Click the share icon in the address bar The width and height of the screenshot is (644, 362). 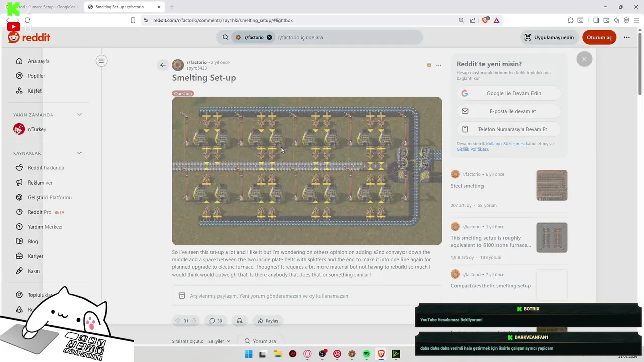[x=473, y=20]
